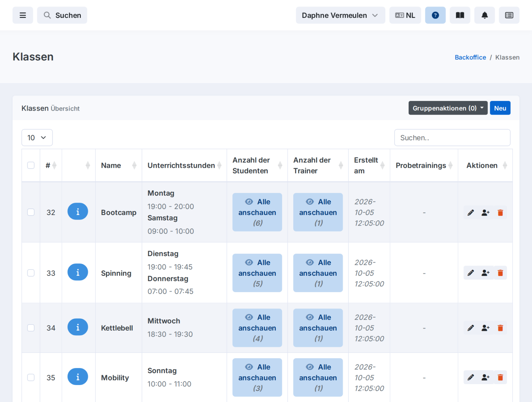The width and height of the screenshot is (532, 402).
Task: Show info for Kettlebell class
Action: (x=78, y=327)
